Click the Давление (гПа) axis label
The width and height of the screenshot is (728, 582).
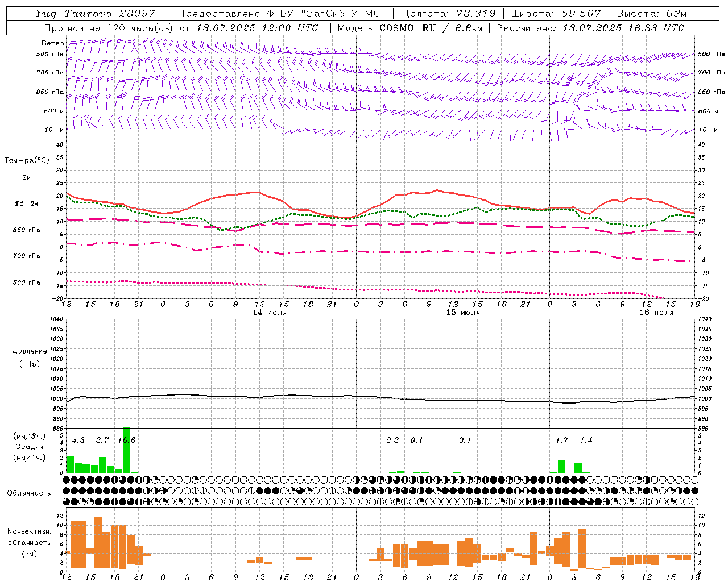pos(30,357)
